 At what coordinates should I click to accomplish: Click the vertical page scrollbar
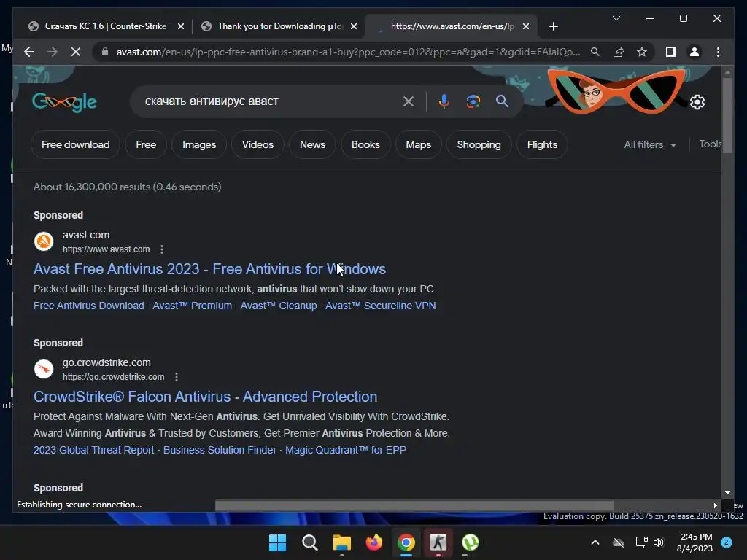click(x=727, y=116)
